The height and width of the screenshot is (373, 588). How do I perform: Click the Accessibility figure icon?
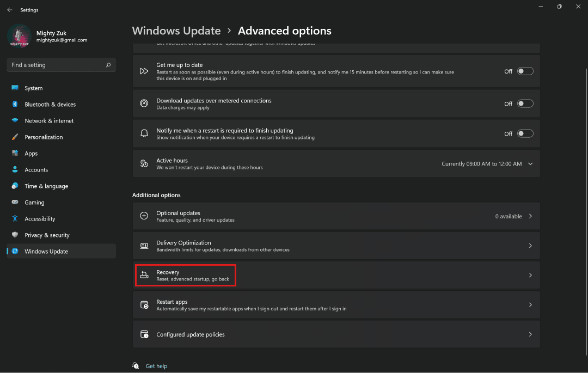click(15, 218)
